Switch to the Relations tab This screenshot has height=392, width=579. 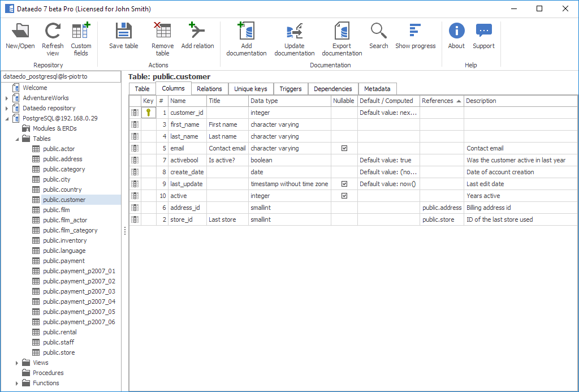pos(209,89)
